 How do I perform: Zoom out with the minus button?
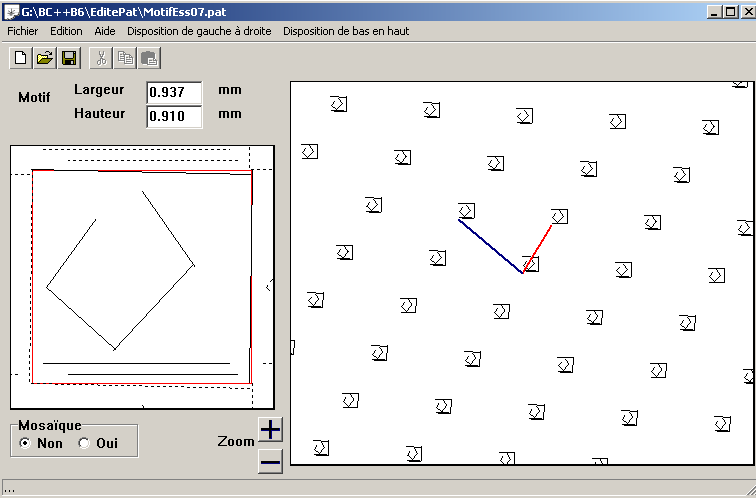[271, 461]
